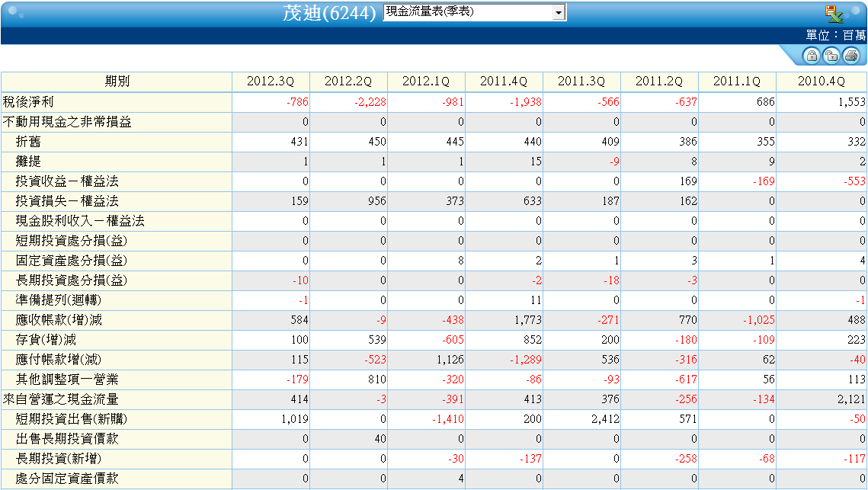Click the -2,228 net profit value
The width and height of the screenshot is (868, 490).
370,102
